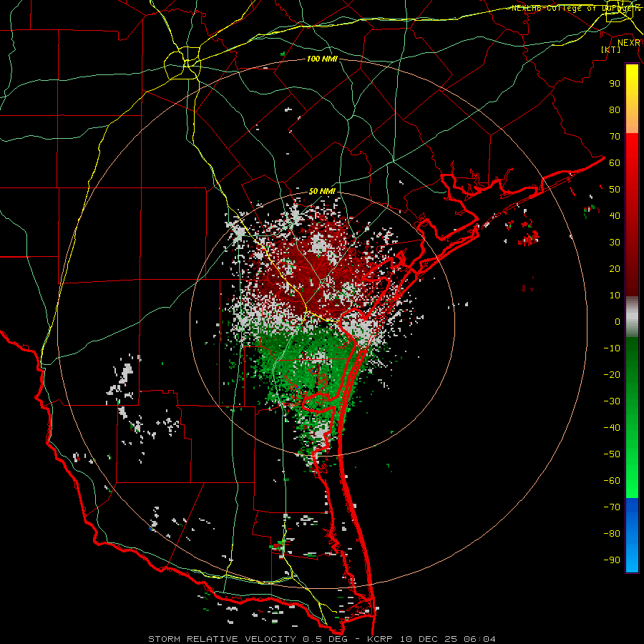This screenshot has width=644, height=644.
Task: Click the "-60" value on velocity scale
Action: click(x=612, y=481)
